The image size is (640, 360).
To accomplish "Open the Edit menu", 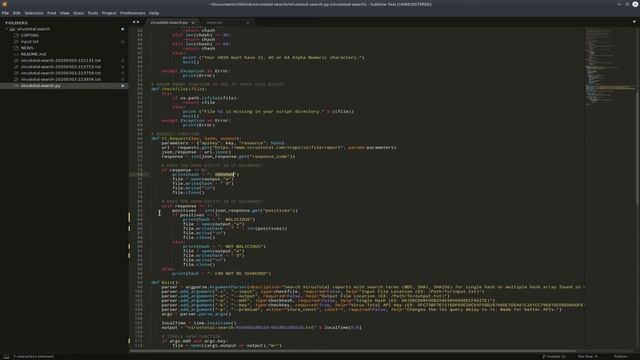I will (x=17, y=13).
